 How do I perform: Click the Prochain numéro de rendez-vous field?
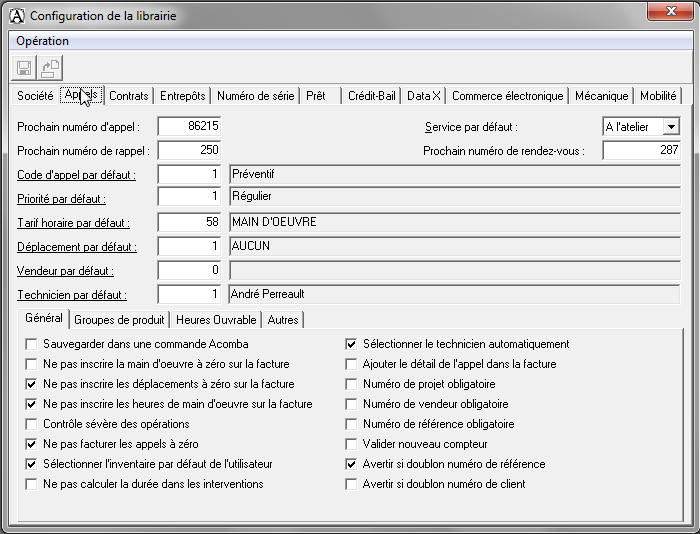click(641, 150)
